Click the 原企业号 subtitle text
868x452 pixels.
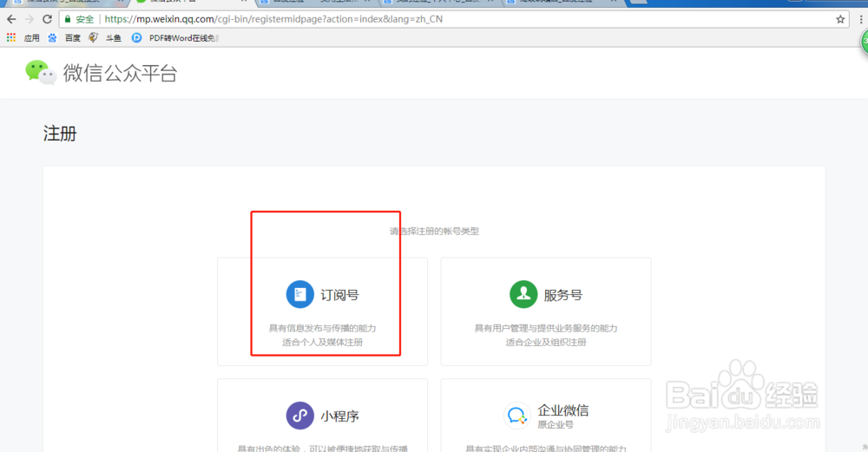(556, 425)
